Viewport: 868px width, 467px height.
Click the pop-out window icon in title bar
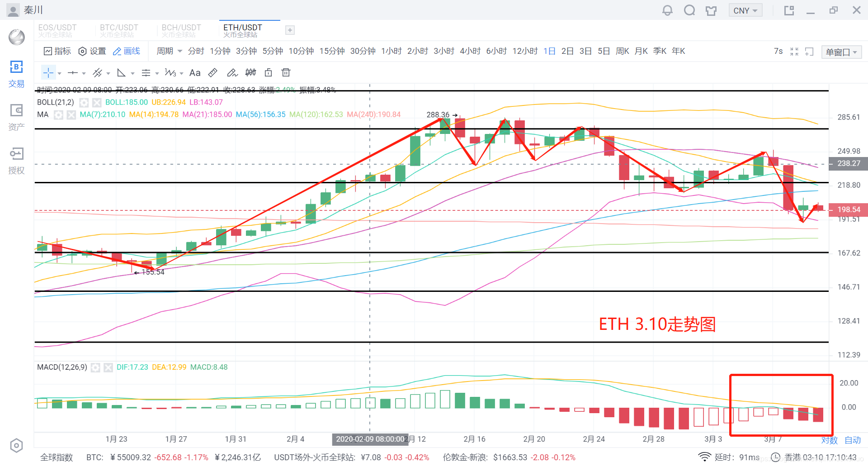(x=789, y=10)
